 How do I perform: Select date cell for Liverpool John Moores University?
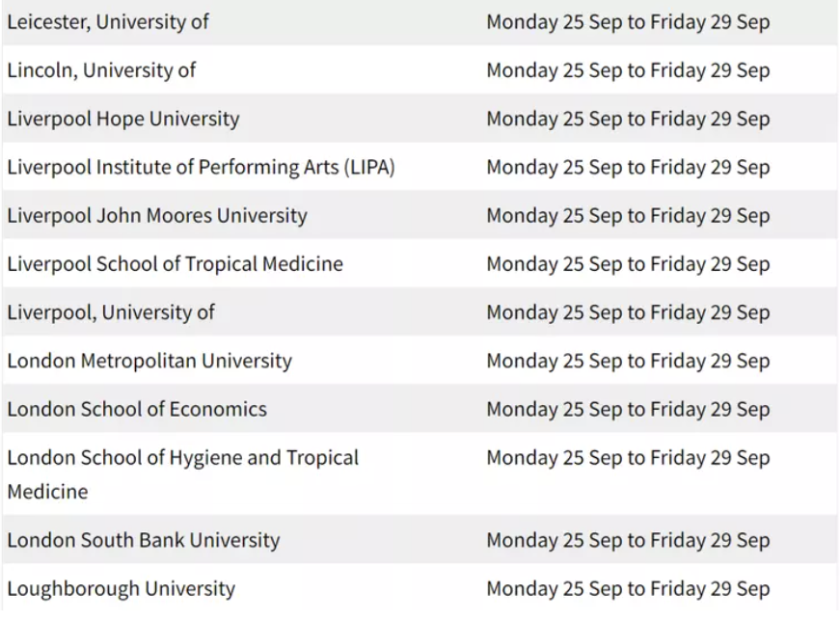coord(628,215)
